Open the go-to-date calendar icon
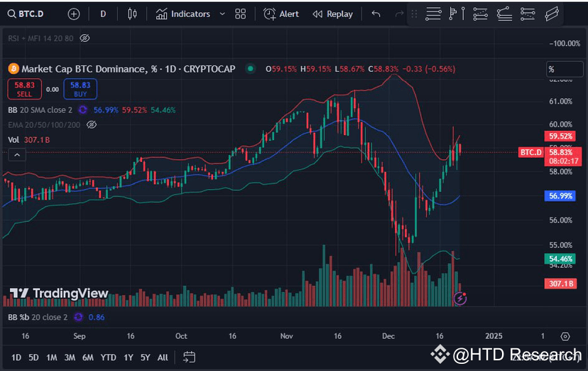This screenshot has width=588, height=371. coord(190,357)
